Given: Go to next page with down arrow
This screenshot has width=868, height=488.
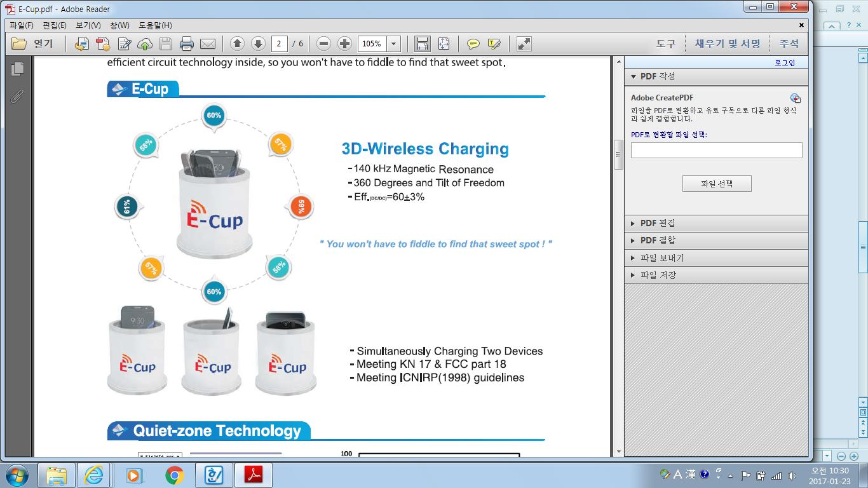Looking at the screenshot, I should tap(258, 44).
